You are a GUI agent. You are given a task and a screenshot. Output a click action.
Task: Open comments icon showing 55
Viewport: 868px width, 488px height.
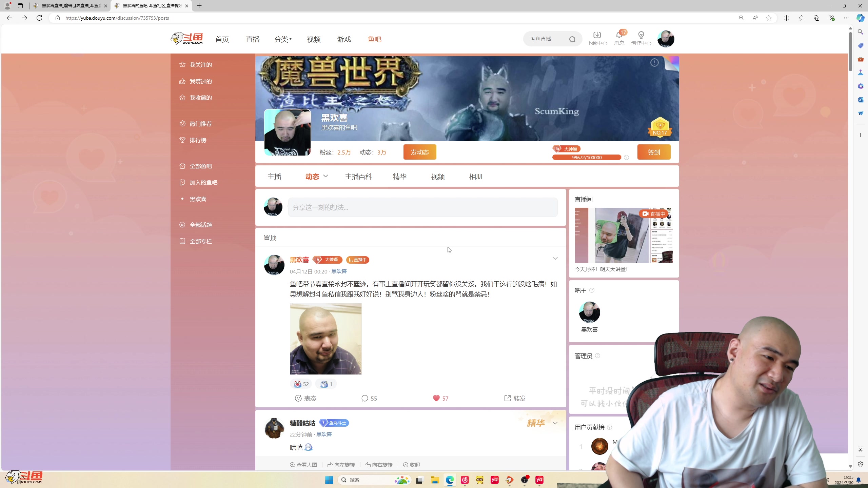(364, 398)
